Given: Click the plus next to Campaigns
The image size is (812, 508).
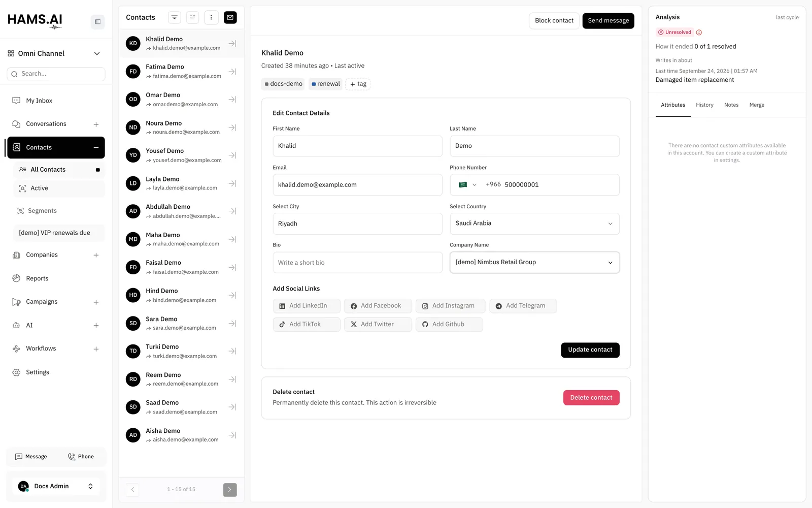Looking at the screenshot, I should tap(96, 302).
